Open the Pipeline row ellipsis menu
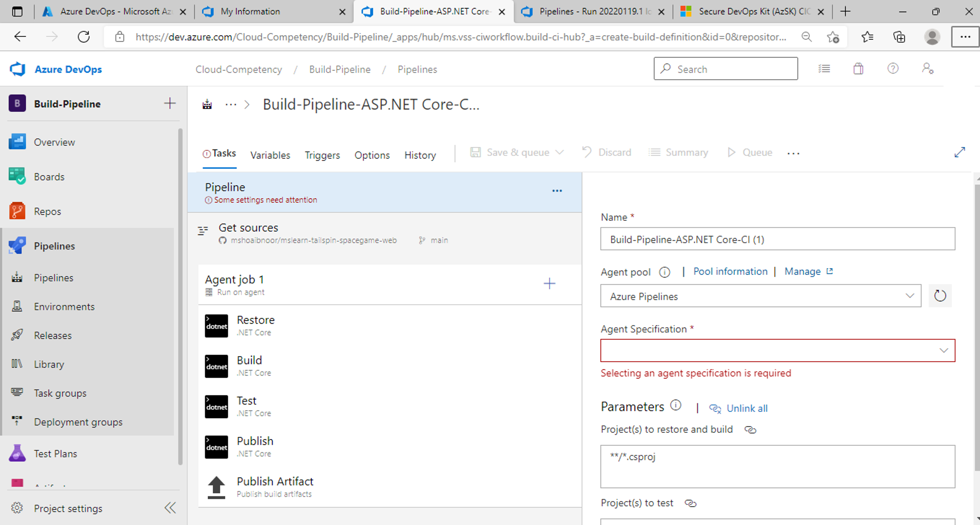 (x=557, y=191)
